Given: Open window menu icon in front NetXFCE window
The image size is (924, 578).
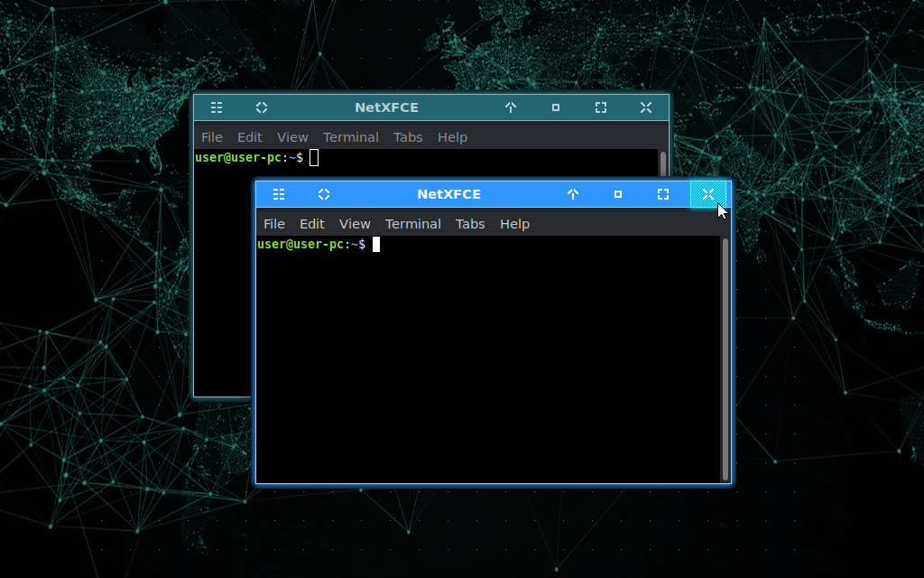Looking at the screenshot, I should [279, 194].
